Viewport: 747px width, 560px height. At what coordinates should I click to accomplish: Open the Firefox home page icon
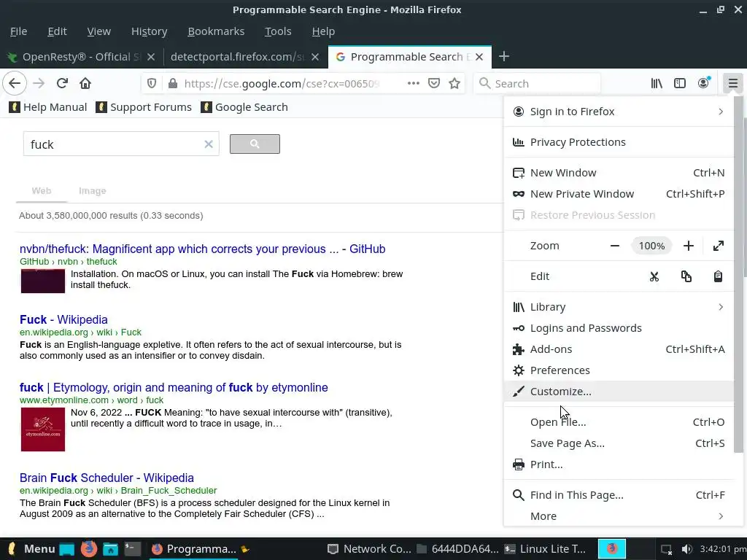point(85,83)
